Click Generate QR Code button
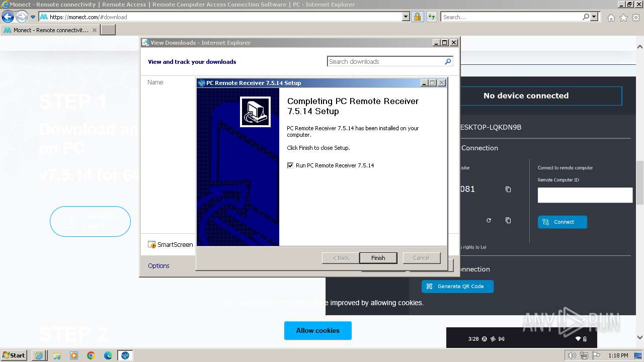 tap(457, 286)
